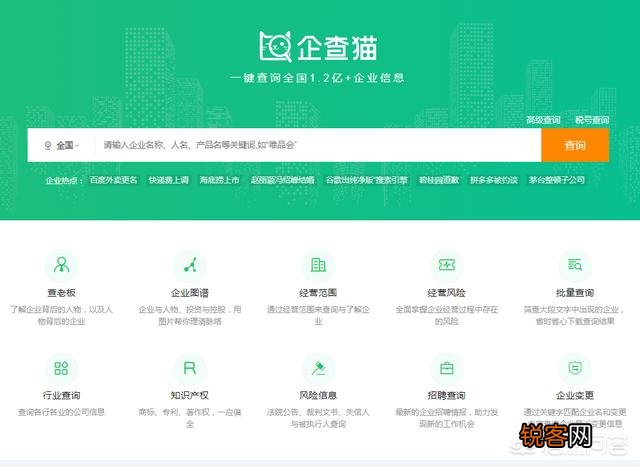Click description under 风险信息 about 法院公告
The image size is (640, 467).
318,418
